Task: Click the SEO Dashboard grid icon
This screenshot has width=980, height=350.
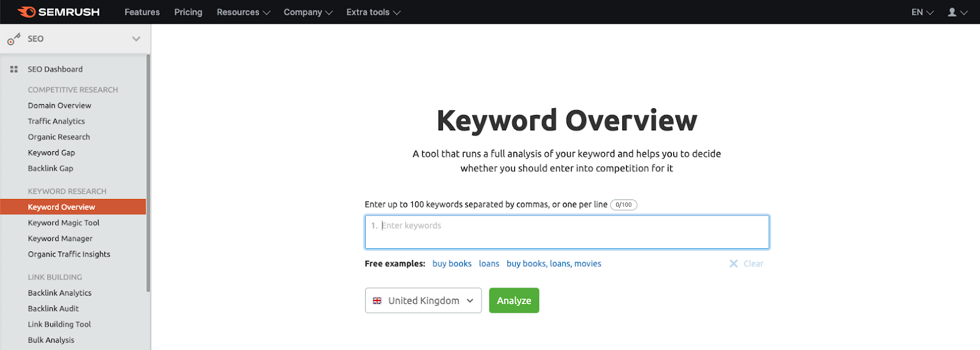Action: tap(14, 69)
